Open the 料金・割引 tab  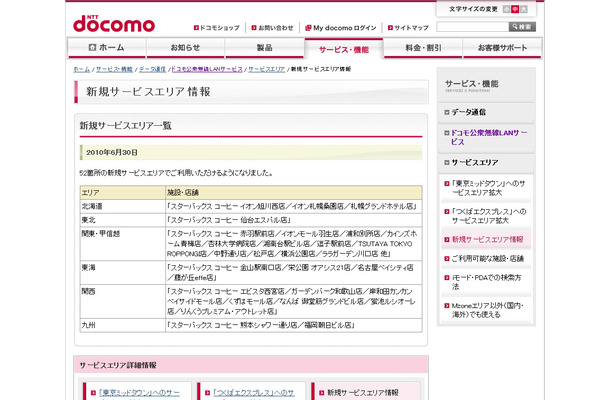(423, 48)
